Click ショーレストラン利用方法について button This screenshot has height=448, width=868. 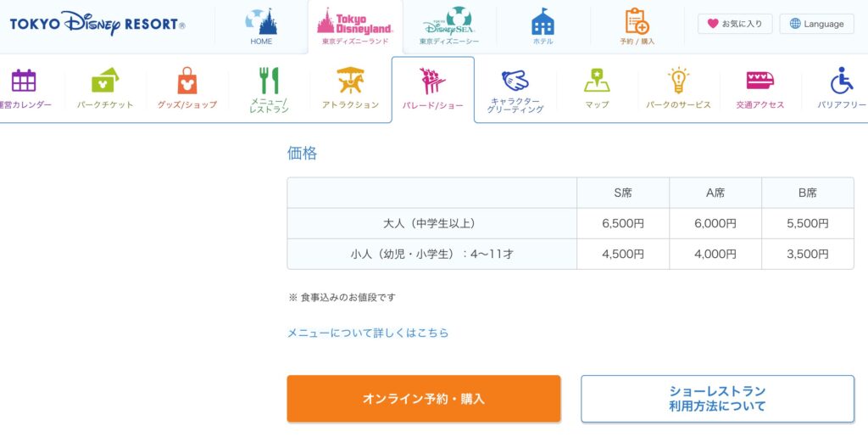[x=717, y=399]
